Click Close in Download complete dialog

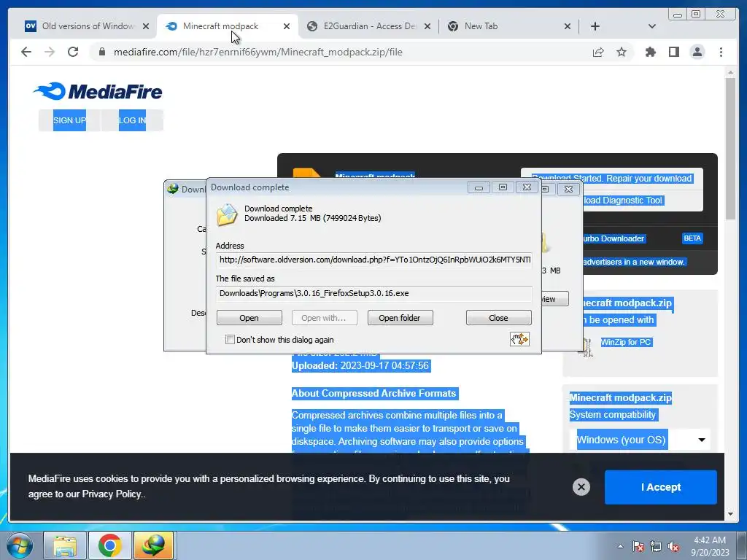(x=498, y=318)
